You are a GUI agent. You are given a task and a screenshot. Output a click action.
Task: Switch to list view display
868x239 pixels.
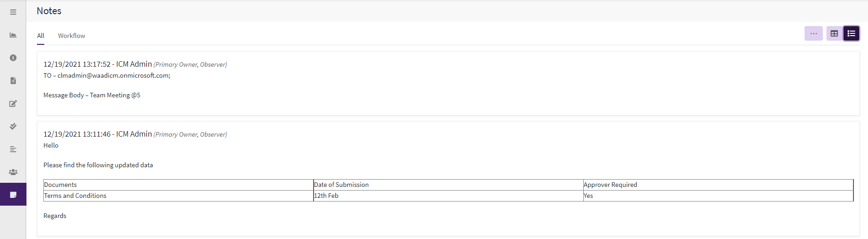[x=851, y=33]
